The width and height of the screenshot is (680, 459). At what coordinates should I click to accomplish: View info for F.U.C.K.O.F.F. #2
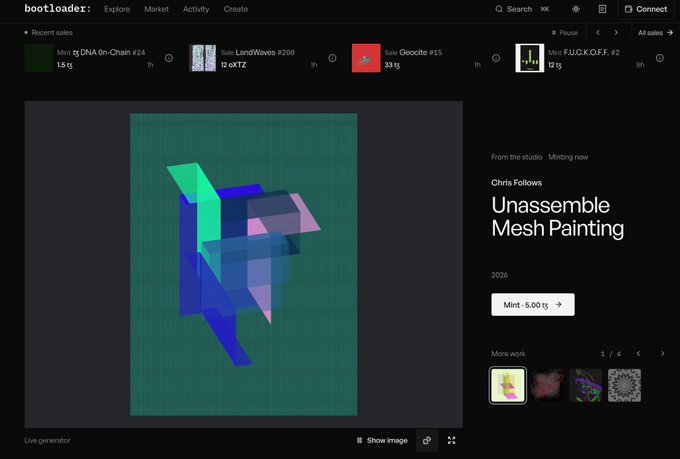click(x=660, y=58)
